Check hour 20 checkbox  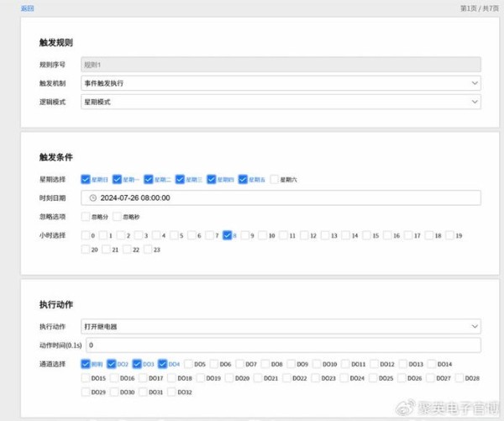86,250
